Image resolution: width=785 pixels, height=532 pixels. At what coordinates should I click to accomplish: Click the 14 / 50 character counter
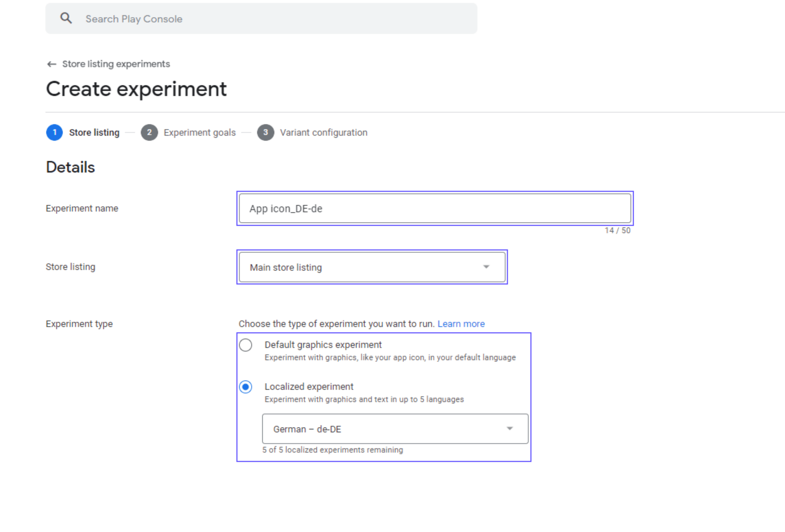(617, 230)
